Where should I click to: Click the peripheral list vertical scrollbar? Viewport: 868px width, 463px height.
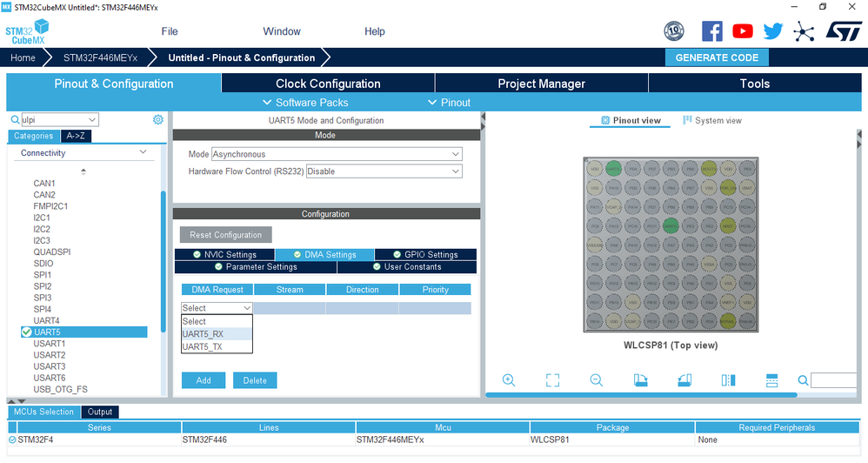[x=164, y=261]
